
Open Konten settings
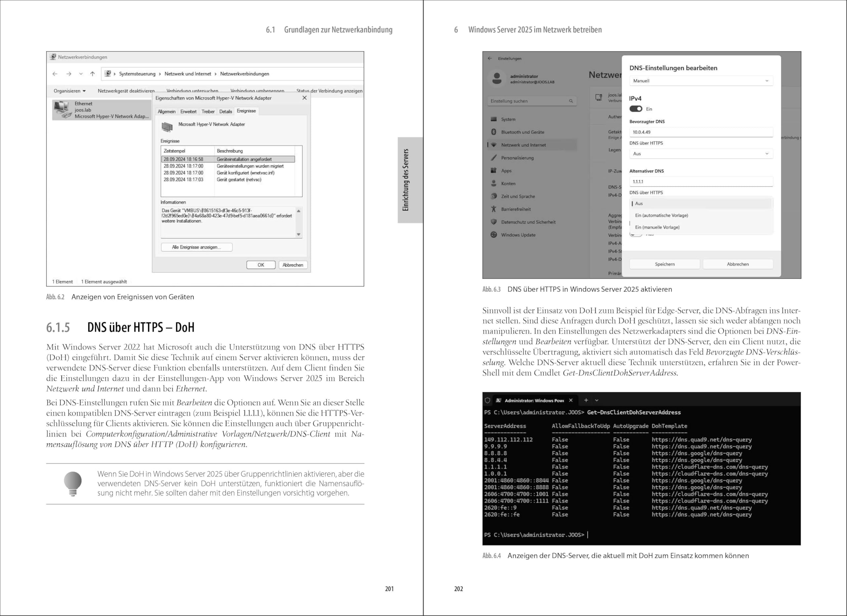tap(532, 183)
